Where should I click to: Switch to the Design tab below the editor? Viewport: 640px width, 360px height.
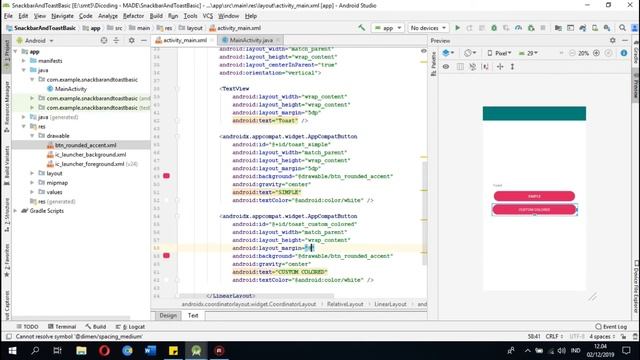[168, 316]
